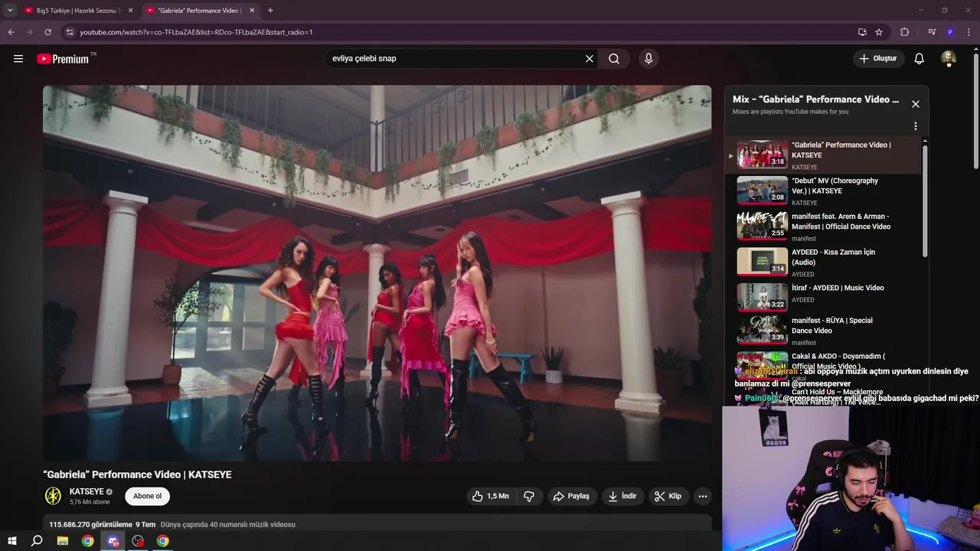Viewport: 980px width, 551px height.
Task: Bookmark this page with the star
Action: pos(879,32)
